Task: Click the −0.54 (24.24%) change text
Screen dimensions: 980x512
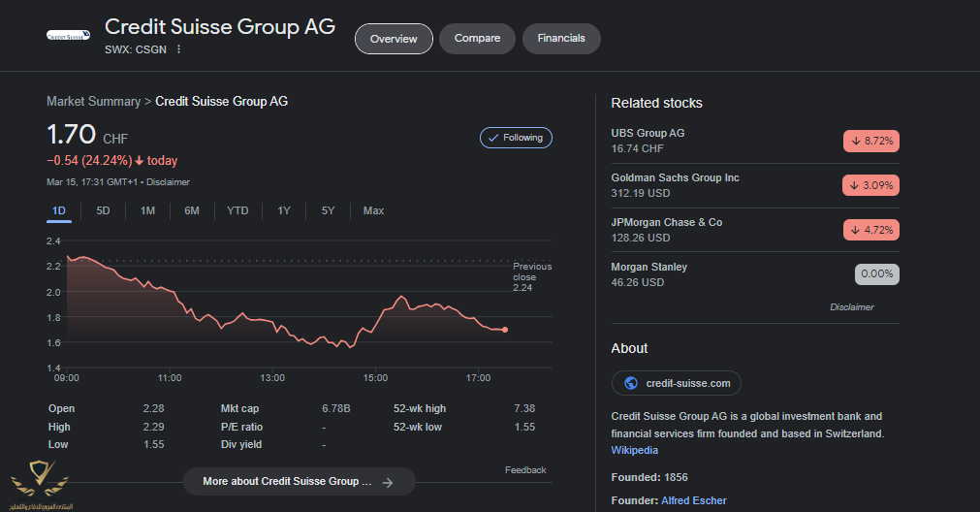Action: click(x=89, y=161)
